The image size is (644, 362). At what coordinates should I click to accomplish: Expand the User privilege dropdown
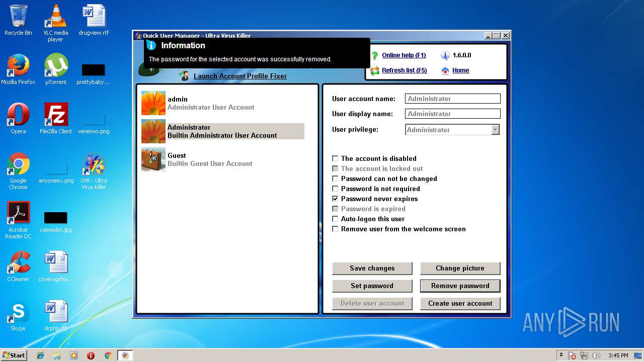496,130
